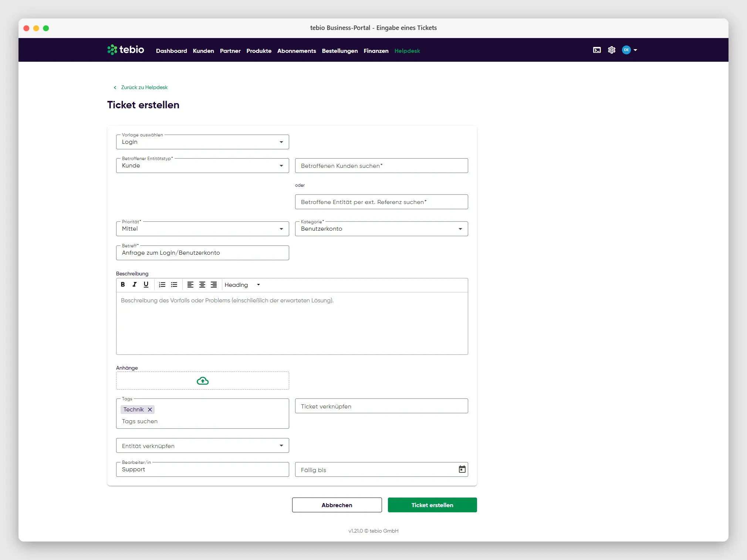Open the Kategorie dropdown
This screenshot has width=747, height=560.
coord(382,229)
